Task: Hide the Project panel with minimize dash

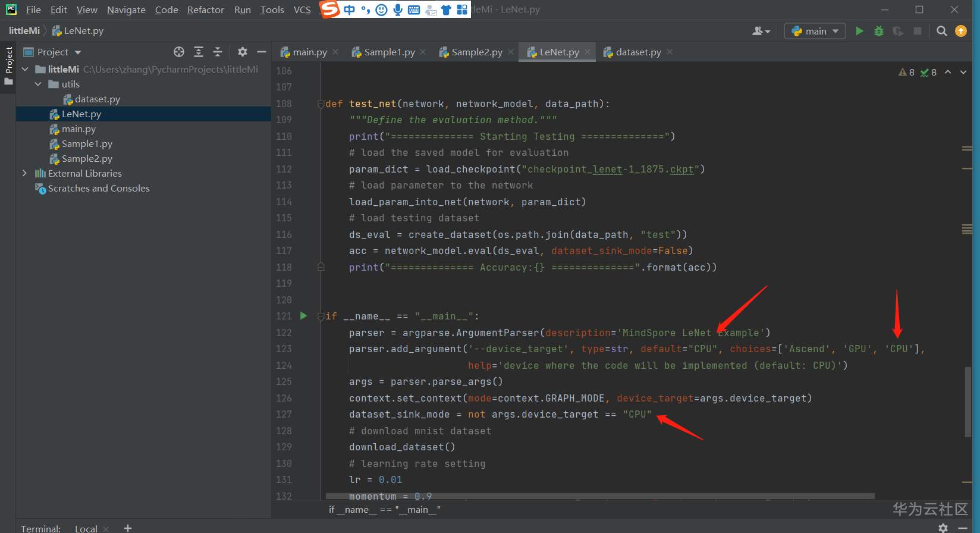Action: click(x=261, y=52)
